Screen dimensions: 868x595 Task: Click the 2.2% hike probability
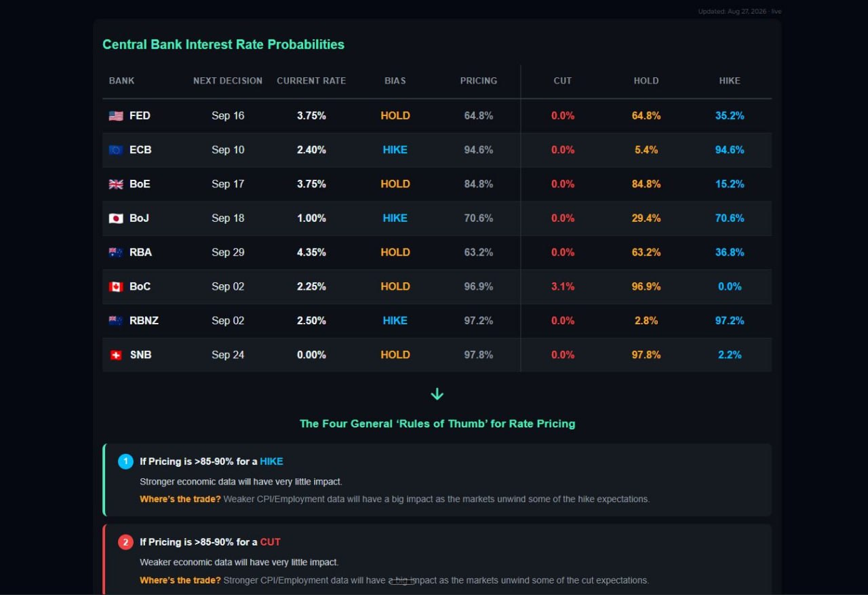click(x=730, y=355)
